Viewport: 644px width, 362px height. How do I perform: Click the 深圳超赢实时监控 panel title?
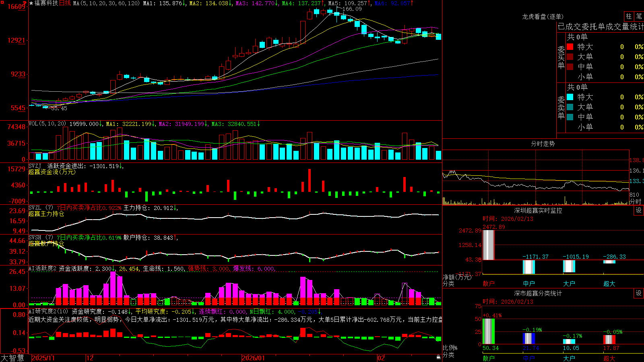point(538,210)
